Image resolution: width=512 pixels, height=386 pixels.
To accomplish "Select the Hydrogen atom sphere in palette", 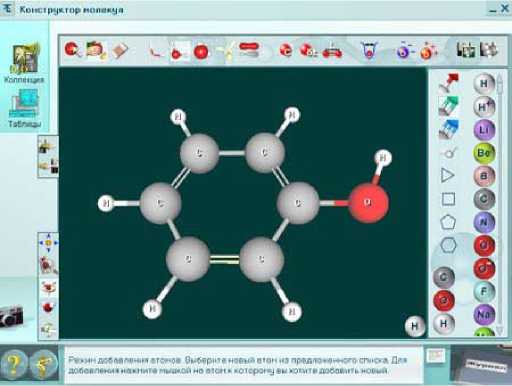I will click(x=484, y=83).
